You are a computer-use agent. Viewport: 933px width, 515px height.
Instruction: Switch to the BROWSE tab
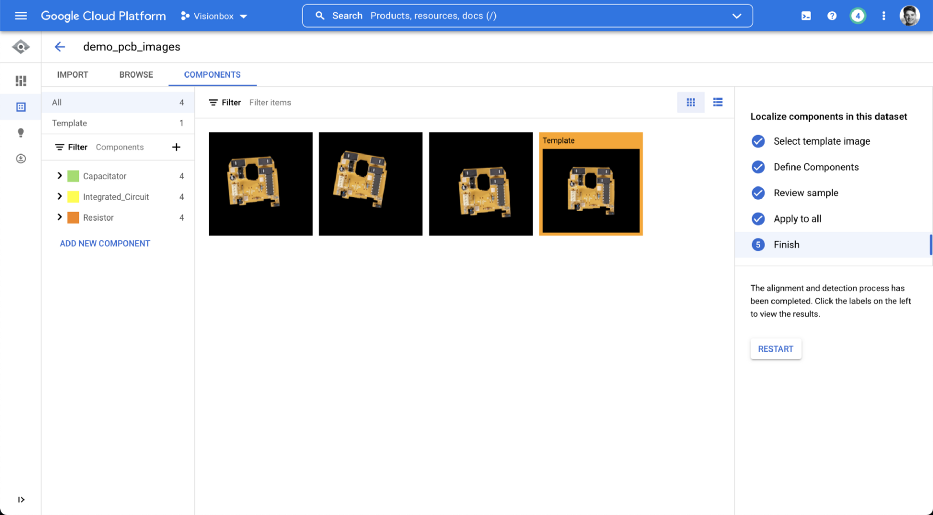136,75
